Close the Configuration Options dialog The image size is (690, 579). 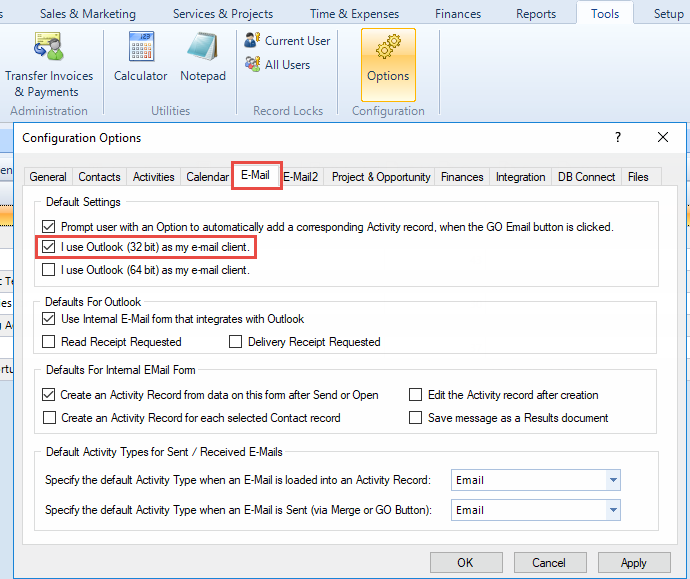tap(663, 137)
